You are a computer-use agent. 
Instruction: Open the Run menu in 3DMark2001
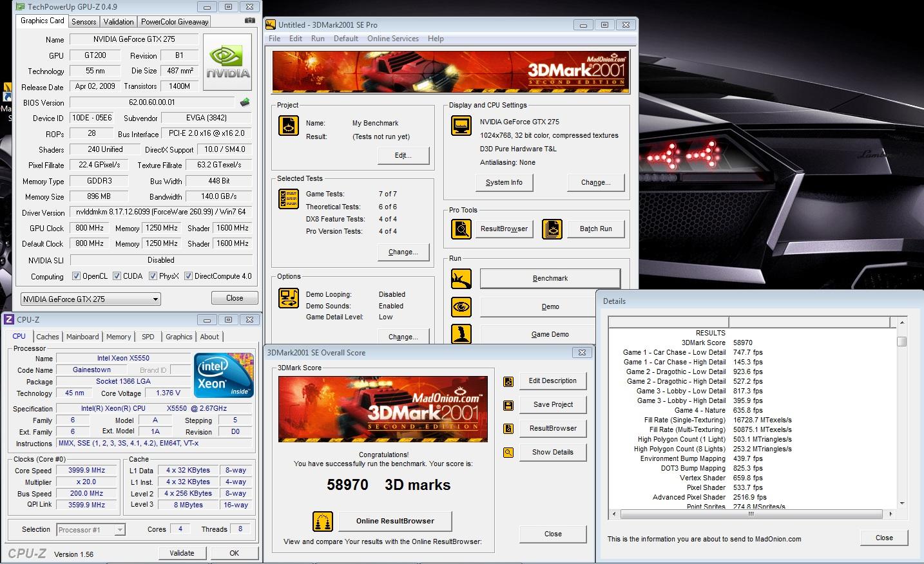pyautogui.click(x=318, y=39)
